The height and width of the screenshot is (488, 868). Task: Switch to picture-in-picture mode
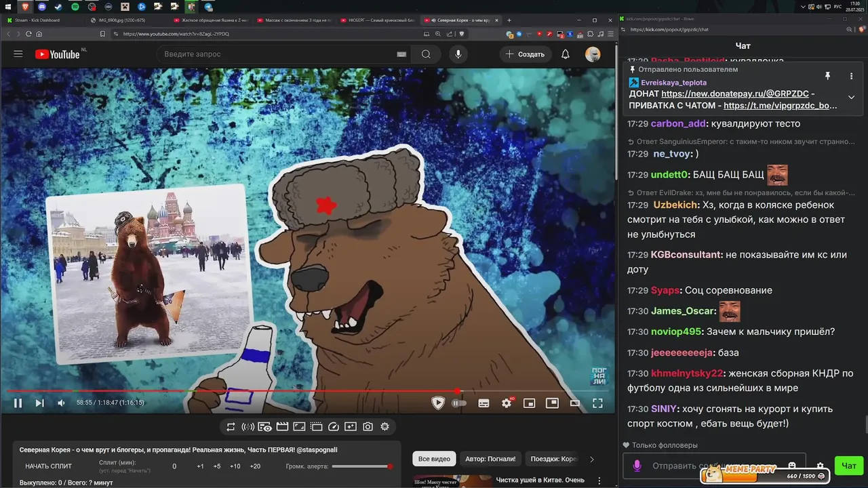click(552, 403)
